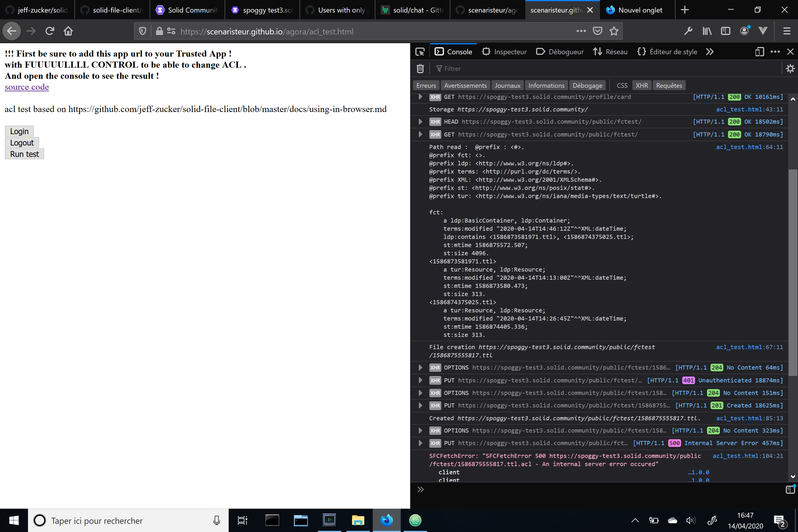Bookmark this page with the star icon

(614, 31)
